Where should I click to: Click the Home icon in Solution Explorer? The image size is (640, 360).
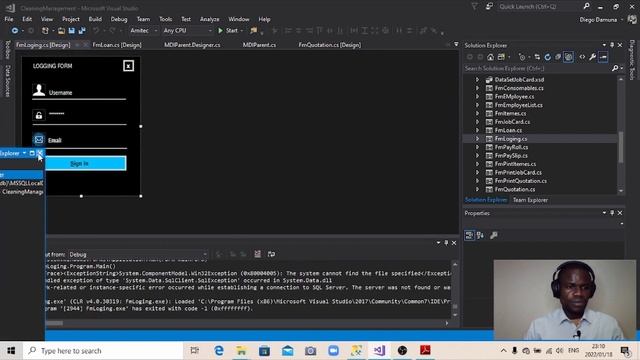(x=490, y=57)
